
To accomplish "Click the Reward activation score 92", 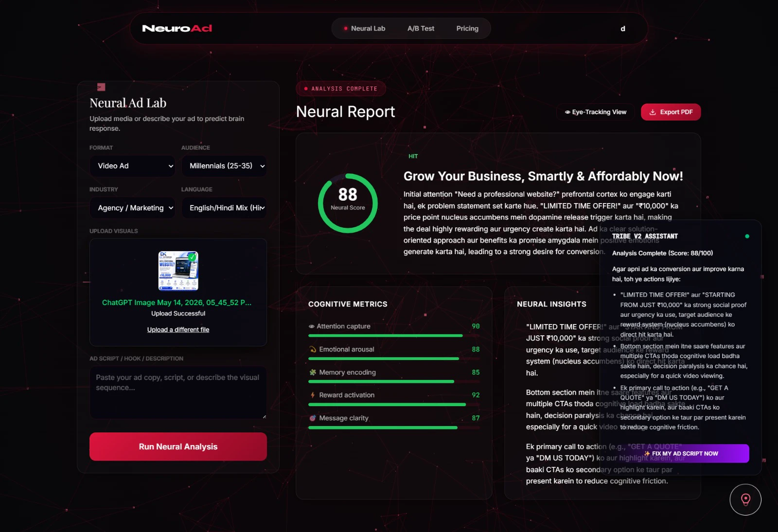I will [x=476, y=395].
